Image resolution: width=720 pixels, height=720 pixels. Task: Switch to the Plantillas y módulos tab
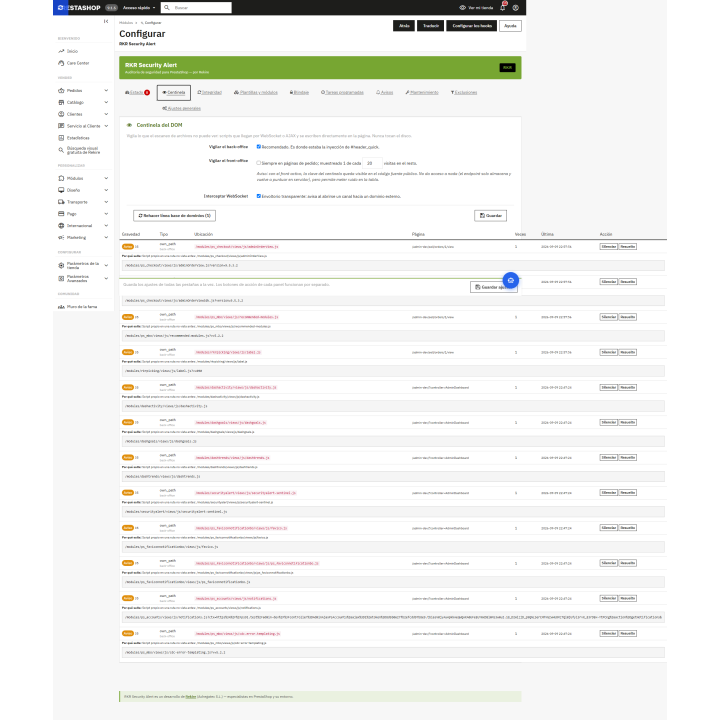click(256, 92)
